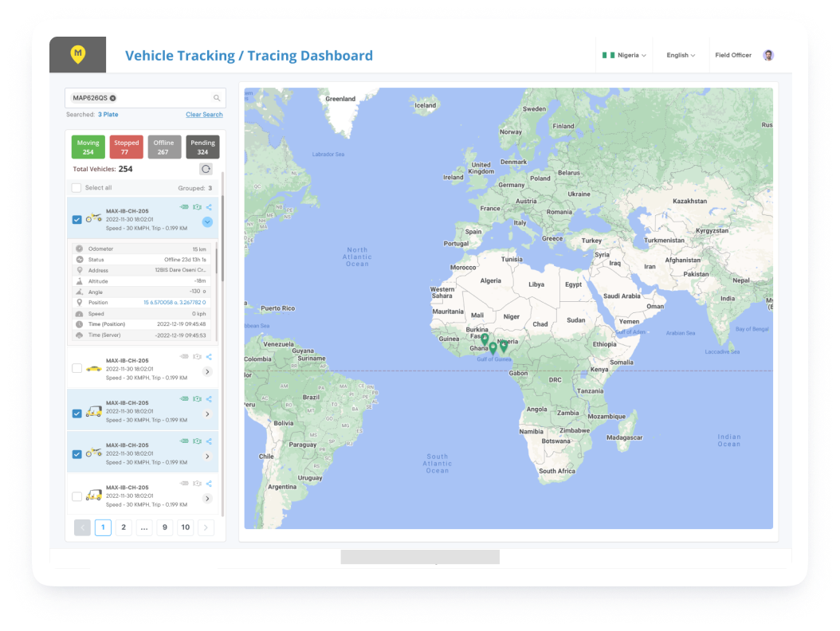Screen dimensions: 840x631
Task: Click the yellow M logo in the header
Action: pyautogui.click(x=77, y=54)
